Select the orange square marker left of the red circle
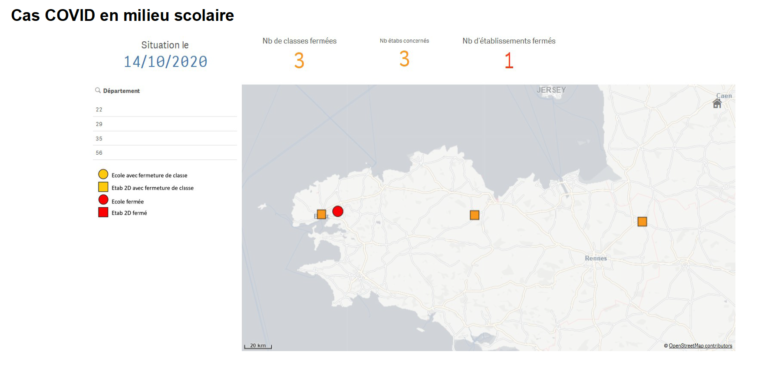This screenshot has width=768, height=365. tap(321, 214)
